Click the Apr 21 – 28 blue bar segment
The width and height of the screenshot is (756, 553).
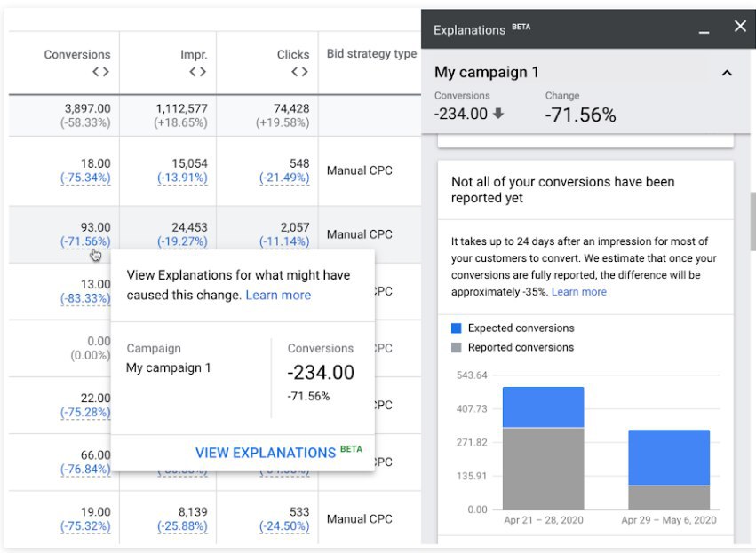[x=543, y=407]
